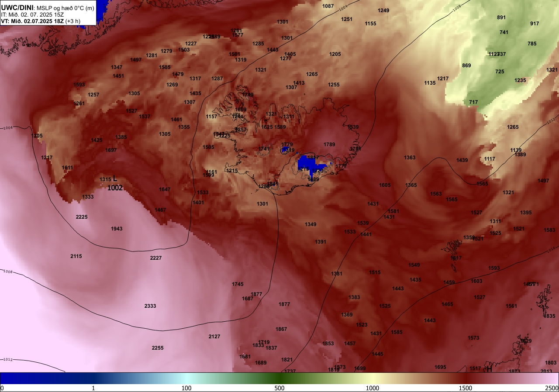Viewport: 559px width, 392px height.
Task: Click the 1867 height value
Action: pos(281,329)
